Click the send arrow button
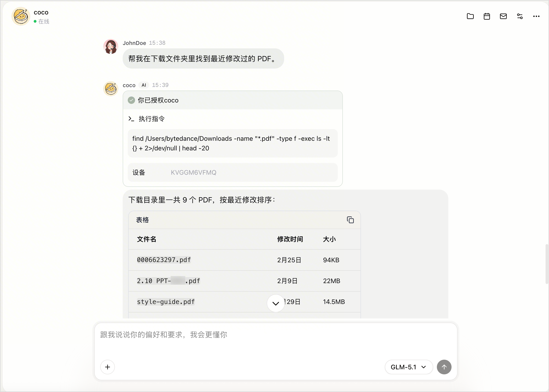Viewport: 549px width, 392px height. (444, 367)
